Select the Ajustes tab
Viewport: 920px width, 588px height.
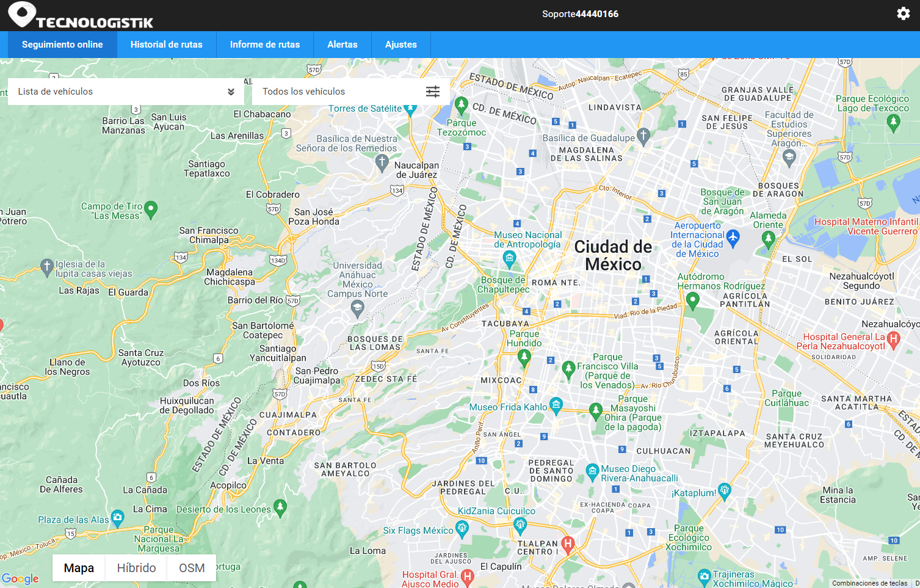401,45
